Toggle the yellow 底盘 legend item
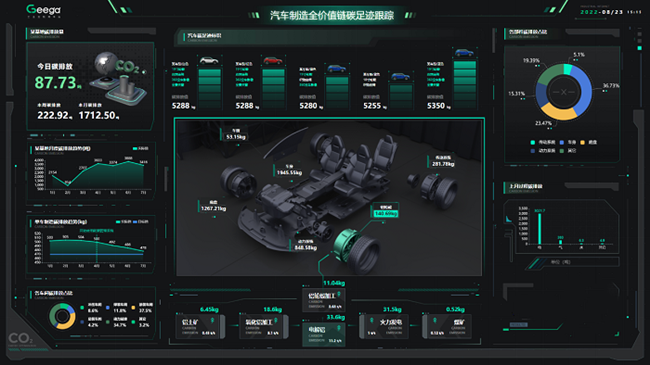Viewport: 650px width, 365px height. click(x=589, y=142)
